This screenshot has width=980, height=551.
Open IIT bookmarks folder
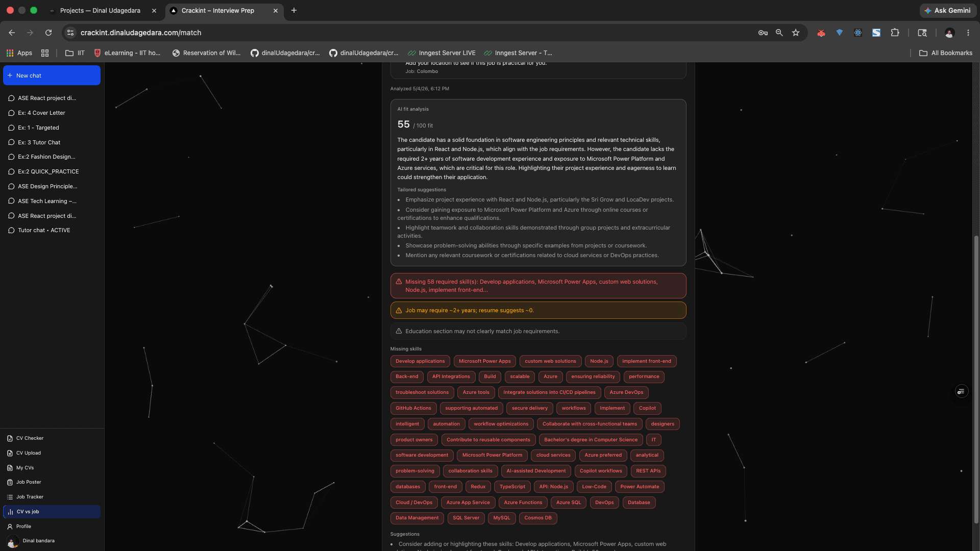75,53
